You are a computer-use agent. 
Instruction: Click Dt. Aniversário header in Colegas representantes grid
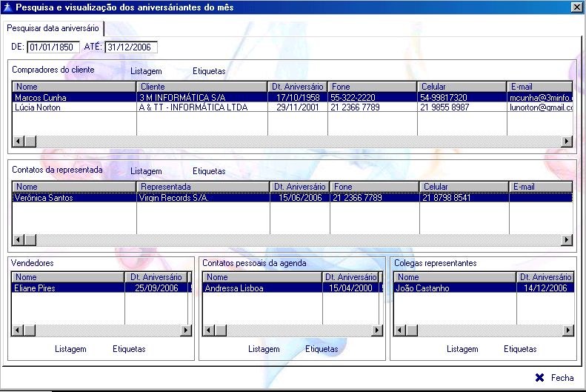point(545,277)
